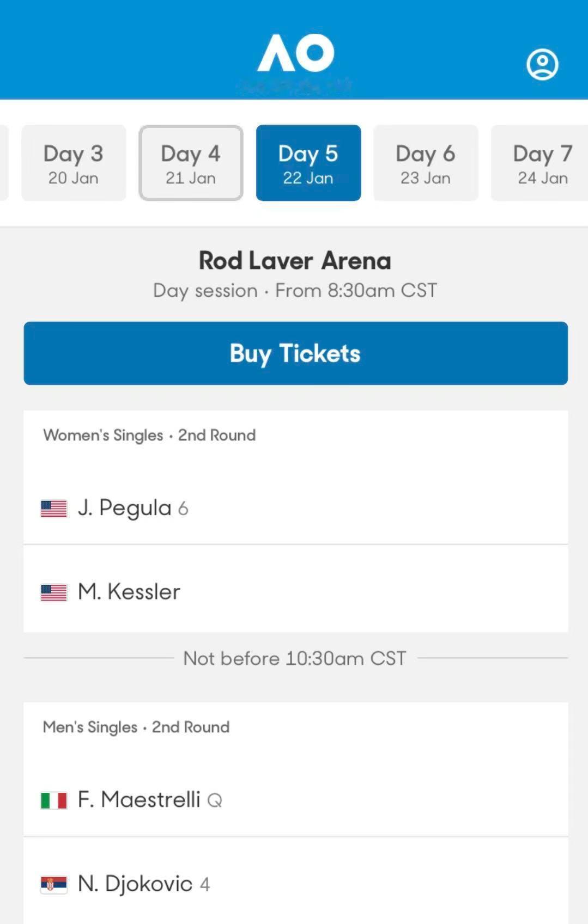The width and height of the screenshot is (588, 924).
Task: Click the Men's Singles 2nd Round label
Action: pos(136,727)
